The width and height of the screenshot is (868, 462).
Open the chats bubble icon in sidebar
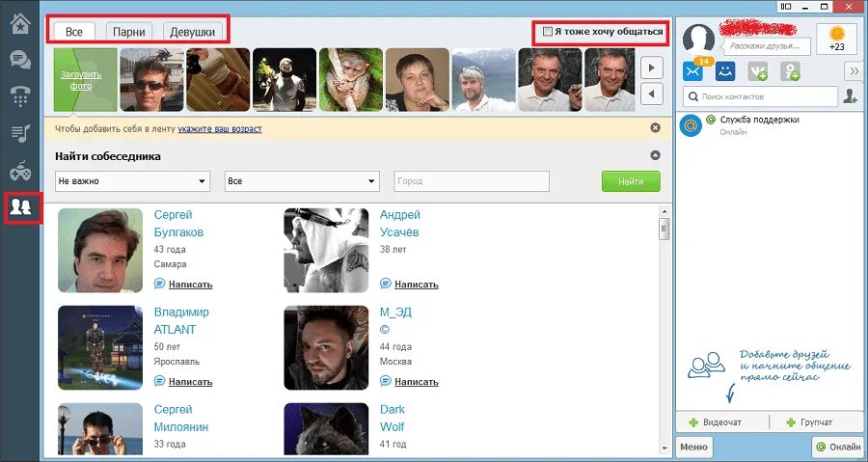[20, 60]
